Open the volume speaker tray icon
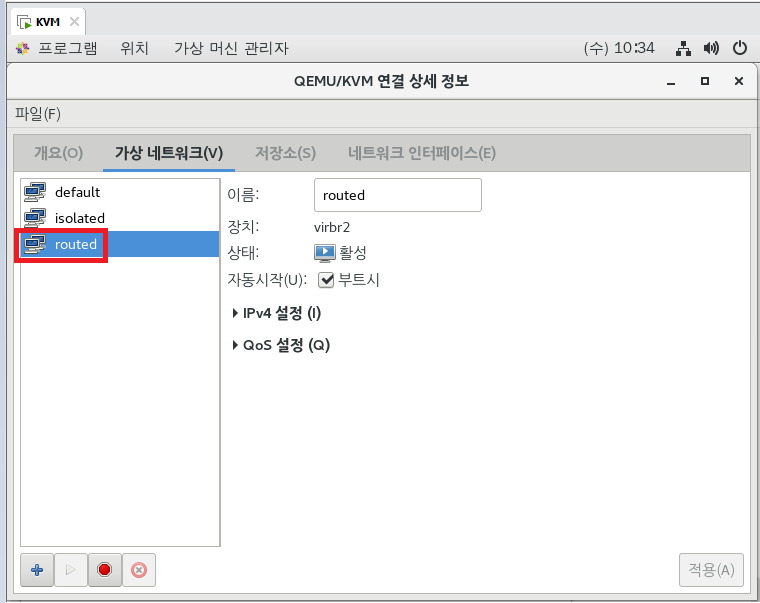Image resolution: width=760 pixels, height=603 pixels. (711, 48)
